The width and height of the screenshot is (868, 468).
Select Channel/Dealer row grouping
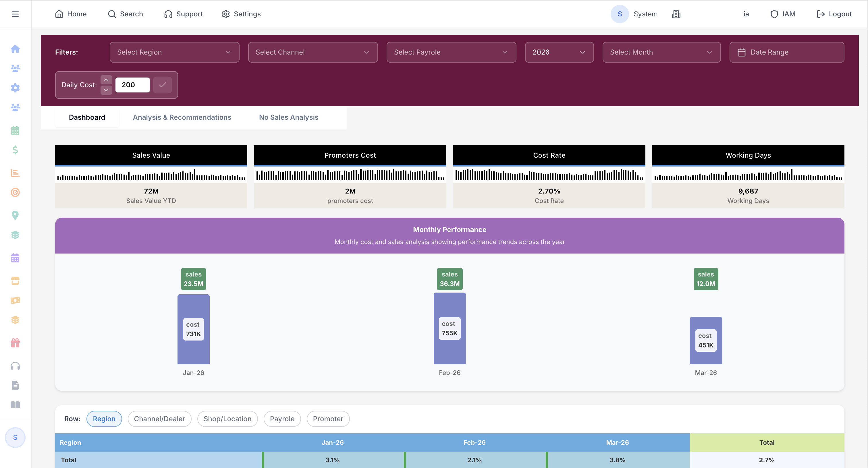tap(159, 419)
